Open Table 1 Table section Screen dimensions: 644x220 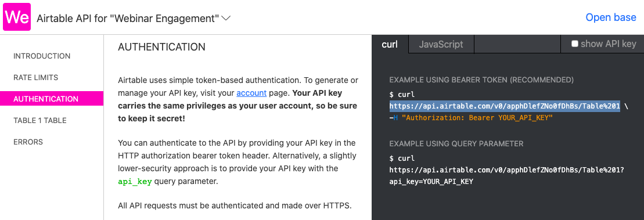pos(40,120)
